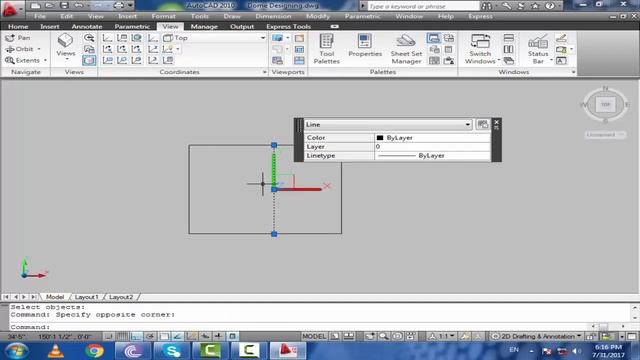Screen dimensions: 640x360
Task: Switch to the Layout1 tab
Action: click(87, 297)
